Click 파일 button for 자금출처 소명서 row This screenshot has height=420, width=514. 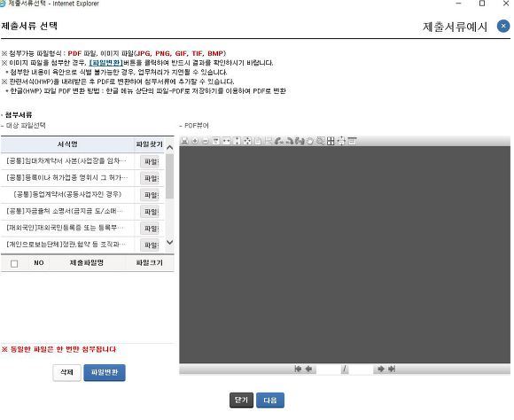click(x=150, y=212)
